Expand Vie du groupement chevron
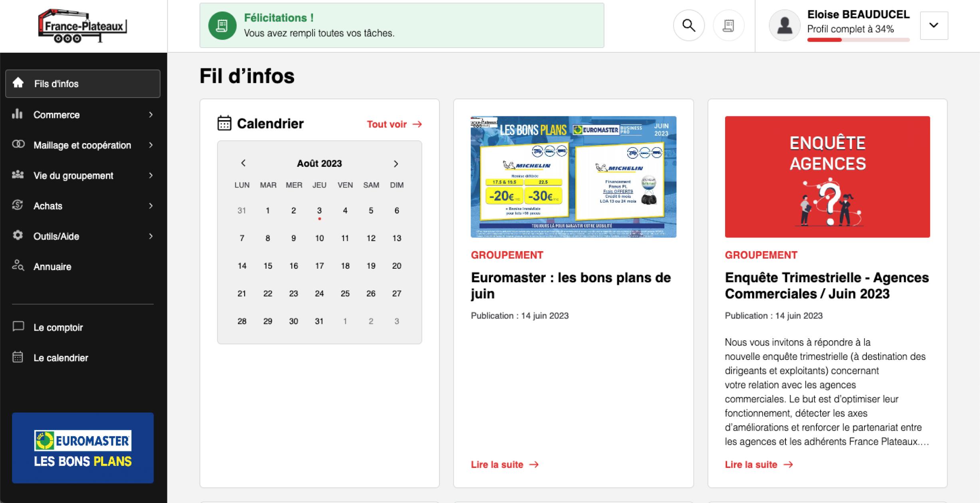 [x=151, y=176]
